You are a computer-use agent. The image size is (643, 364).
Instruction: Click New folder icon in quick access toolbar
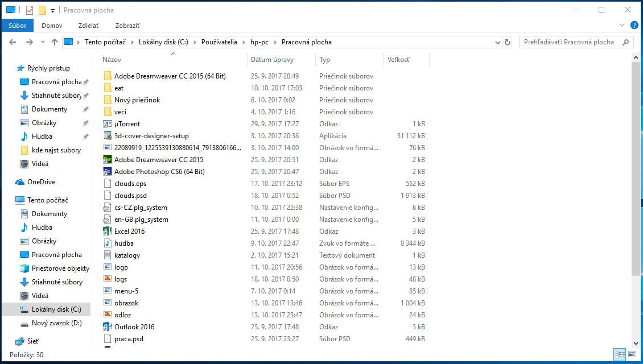[x=42, y=10]
